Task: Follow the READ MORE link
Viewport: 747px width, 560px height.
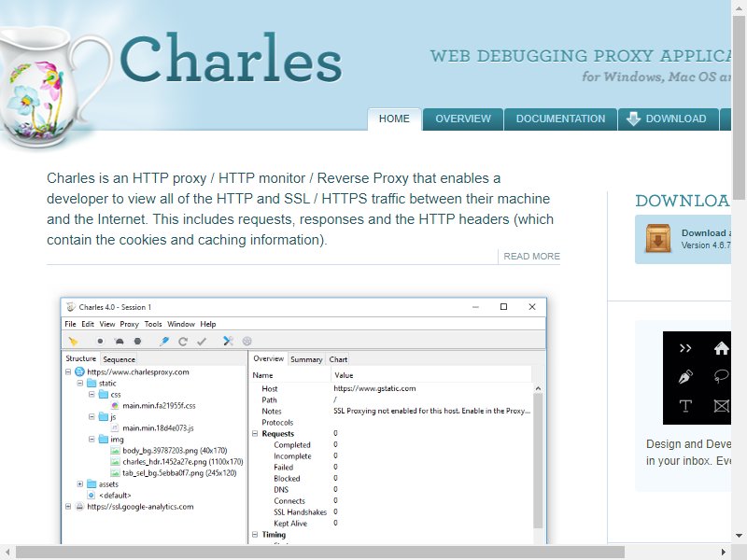Action: pos(531,256)
